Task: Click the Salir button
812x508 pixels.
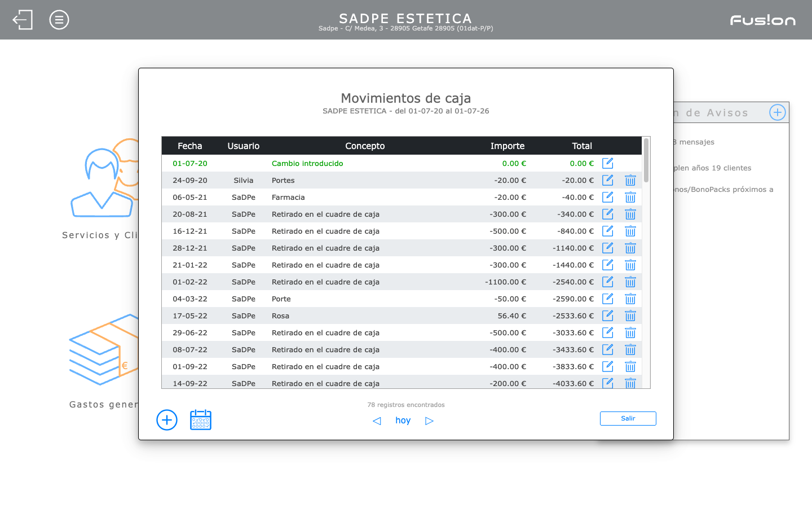Action: click(628, 418)
